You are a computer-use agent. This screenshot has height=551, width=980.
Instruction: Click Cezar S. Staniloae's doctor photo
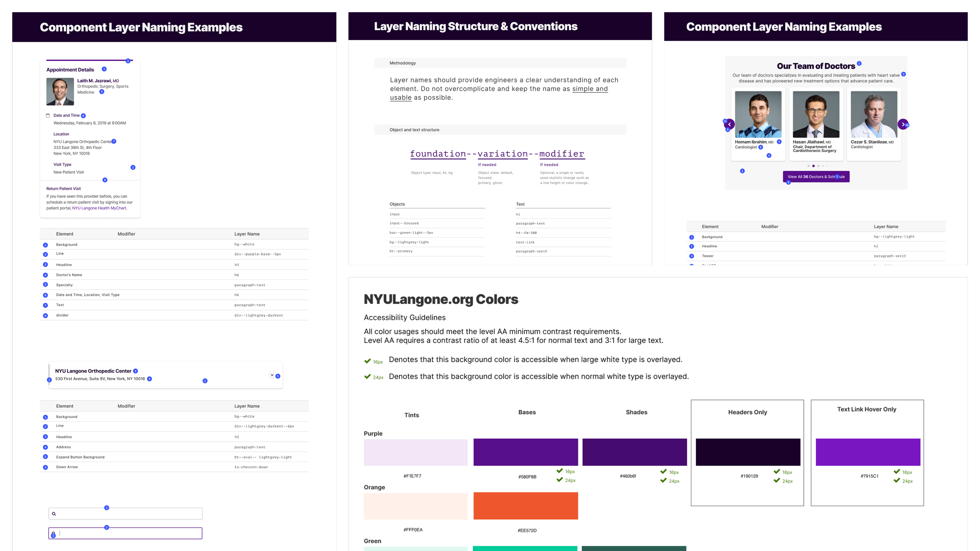874,114
